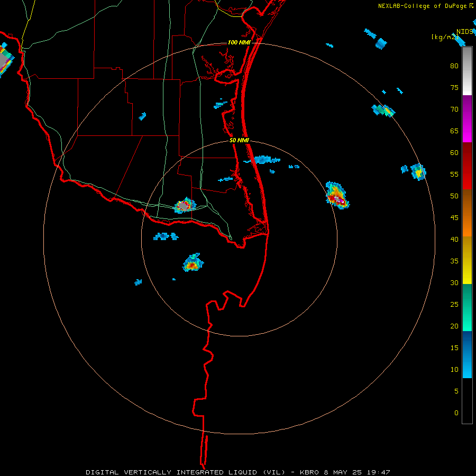Click legend value 25 on the scale

pyautogui.click(x=454, y=305)
